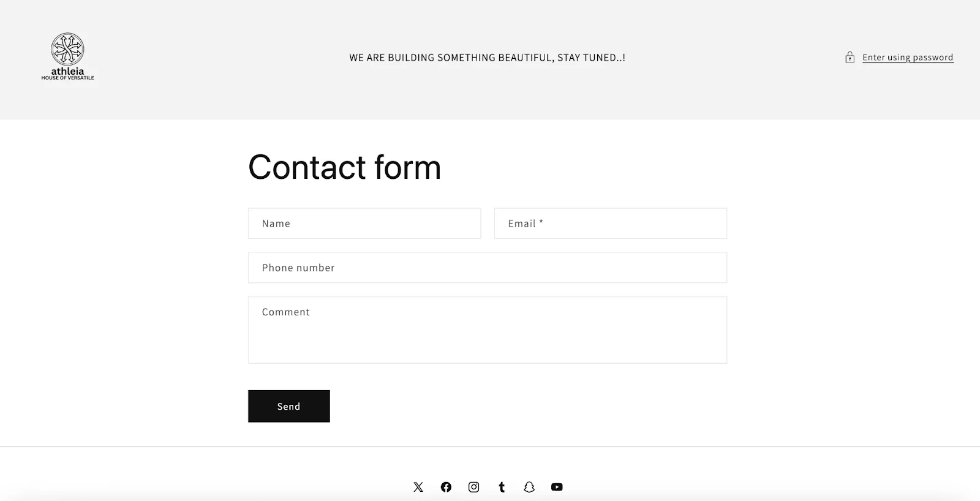
Task: Click inside the Name input field
Action: pyautogui.click(x=364, y=223)
